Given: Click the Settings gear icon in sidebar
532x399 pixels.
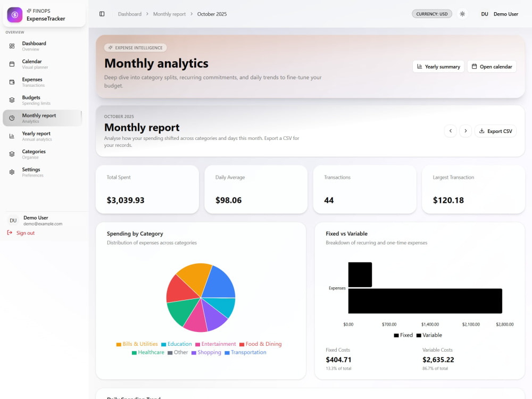Looking at the screenshot, I should point(12,172).
